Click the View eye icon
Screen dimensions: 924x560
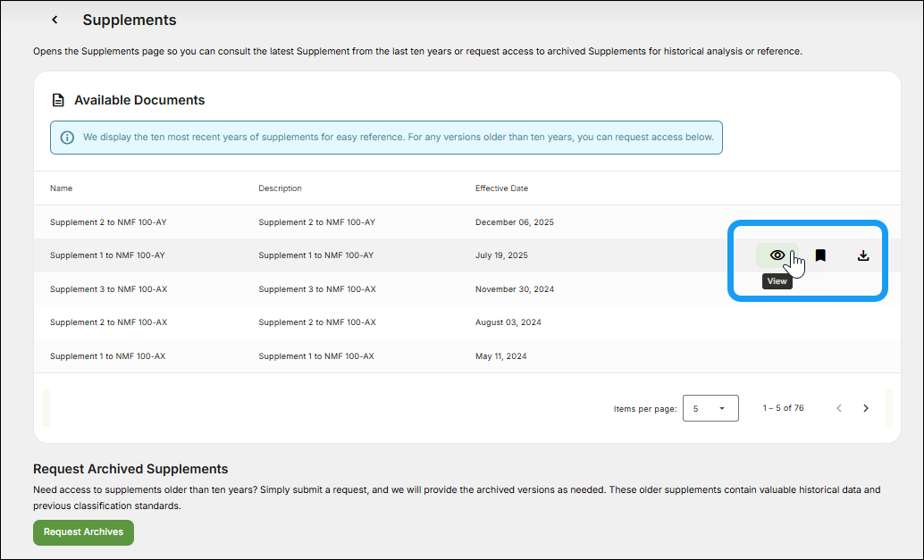click(777, 255)
